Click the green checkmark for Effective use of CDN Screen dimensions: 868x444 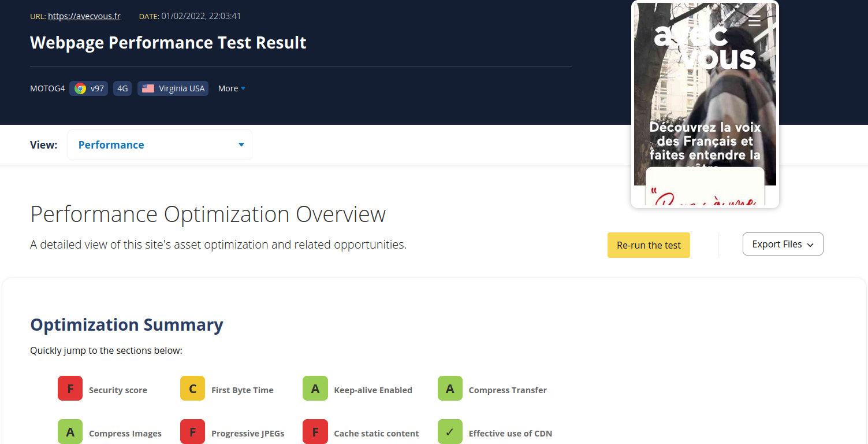(x=450, y=431)
